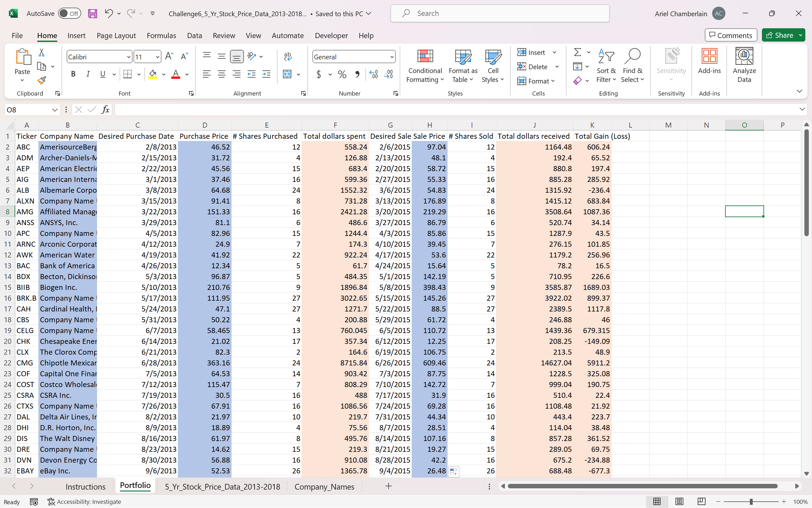Click the Clear eraser icon

[x=578, y=81]
